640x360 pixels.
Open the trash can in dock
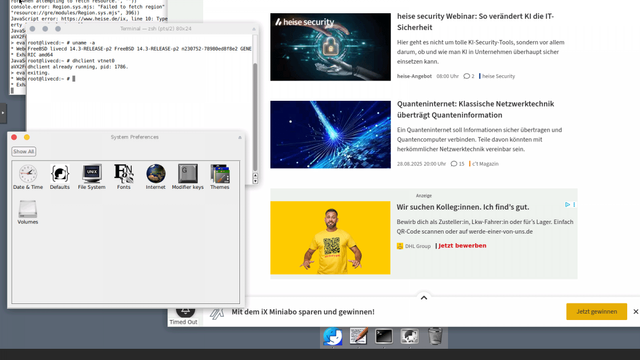coord(435,337)
